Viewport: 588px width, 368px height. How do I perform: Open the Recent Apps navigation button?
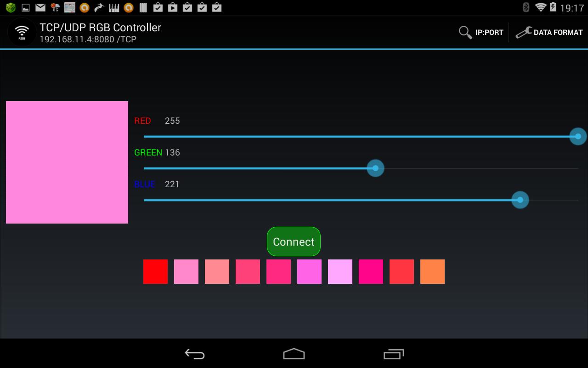(x=393, y=354)
